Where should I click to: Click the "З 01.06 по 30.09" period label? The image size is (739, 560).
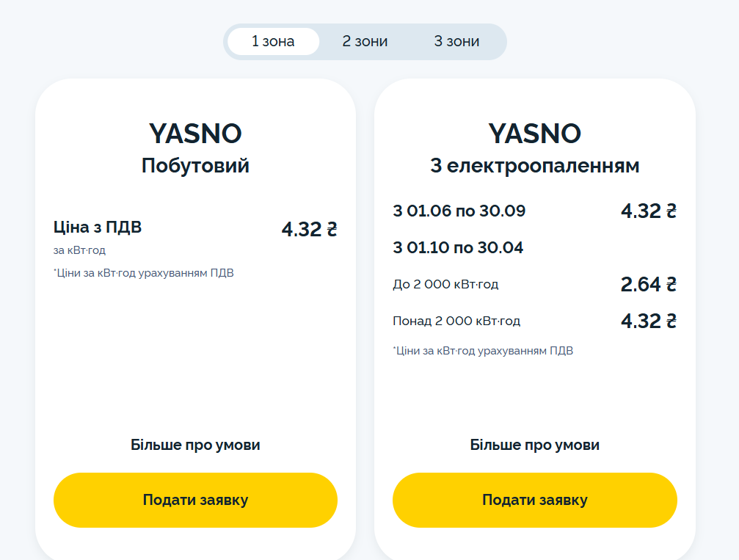457,210
